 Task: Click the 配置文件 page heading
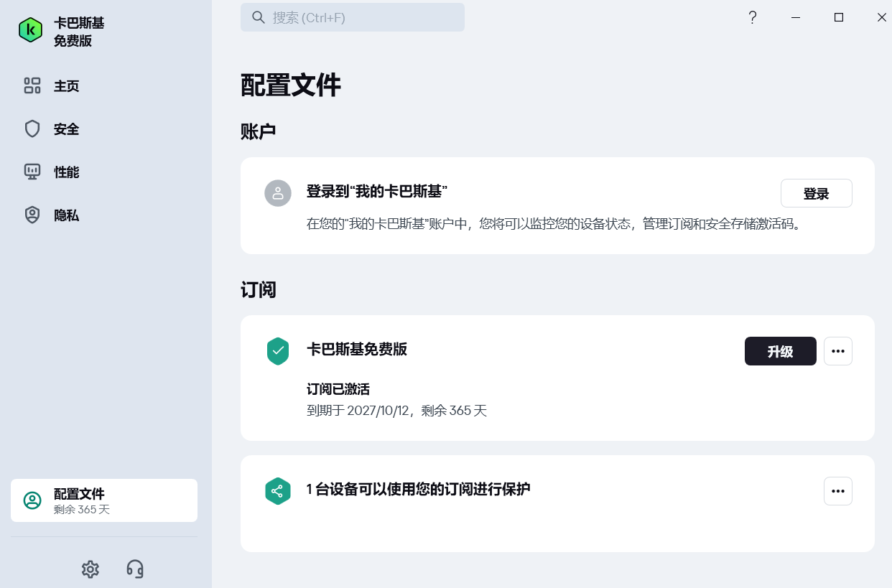click(291, 85)
